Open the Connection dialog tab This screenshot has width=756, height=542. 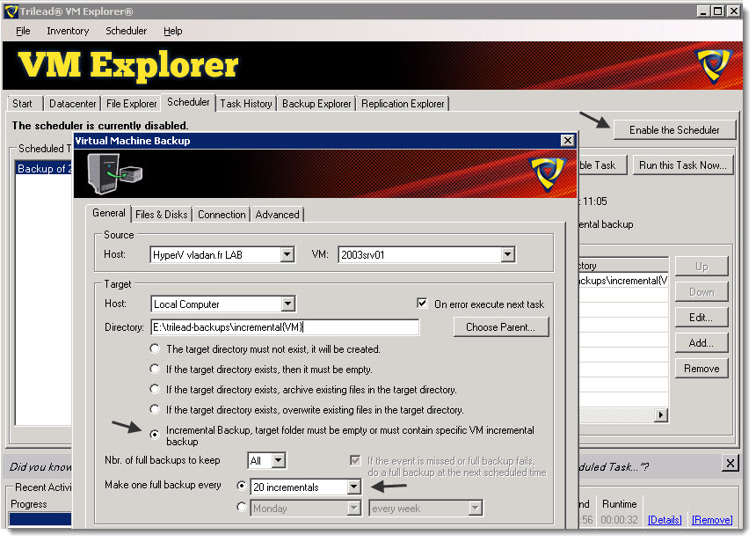pos(222,215)
